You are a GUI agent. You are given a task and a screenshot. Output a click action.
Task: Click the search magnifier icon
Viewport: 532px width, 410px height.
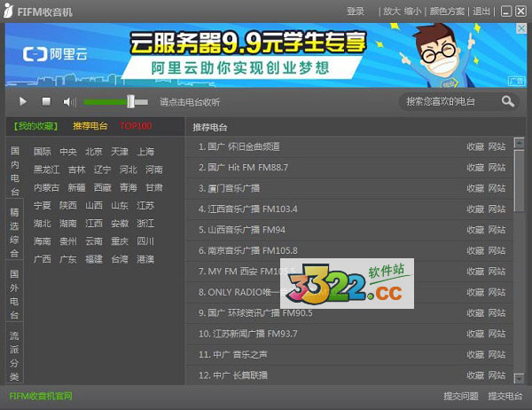[x=507, y=102]
